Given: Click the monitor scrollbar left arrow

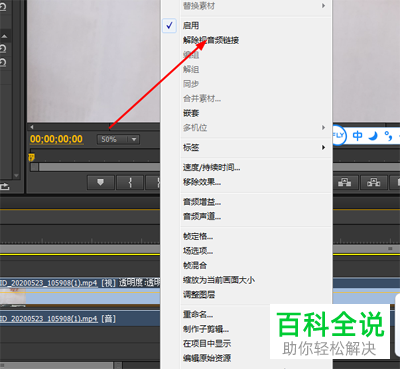Looking at the screenshot, I should pos(32,127).
